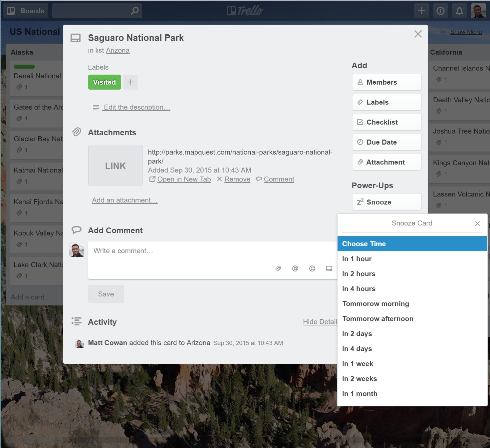The height and width of the screenshot is (448, 490).
Task: Close the Snooze Card popup
Action: click(477, 224)
